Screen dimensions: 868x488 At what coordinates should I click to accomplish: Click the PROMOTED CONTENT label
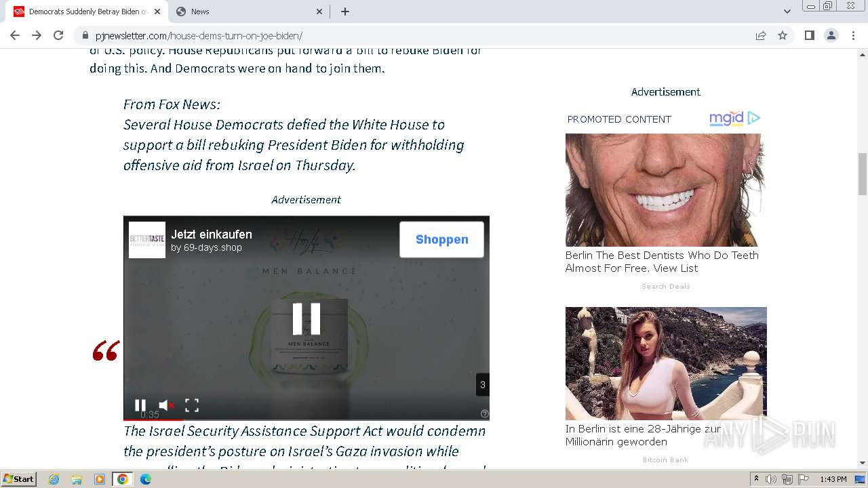click(619, 119)
